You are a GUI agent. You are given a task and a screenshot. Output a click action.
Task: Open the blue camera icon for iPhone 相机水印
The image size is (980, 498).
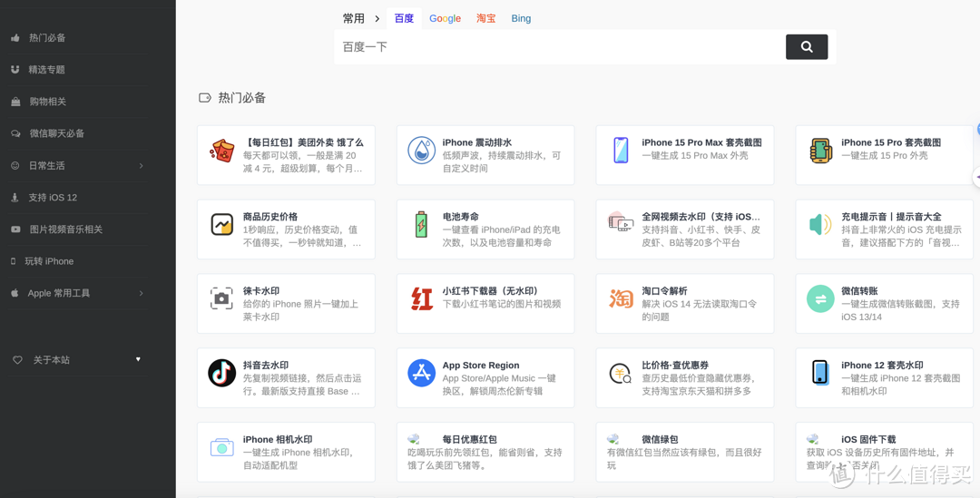[x=222, y=447]
